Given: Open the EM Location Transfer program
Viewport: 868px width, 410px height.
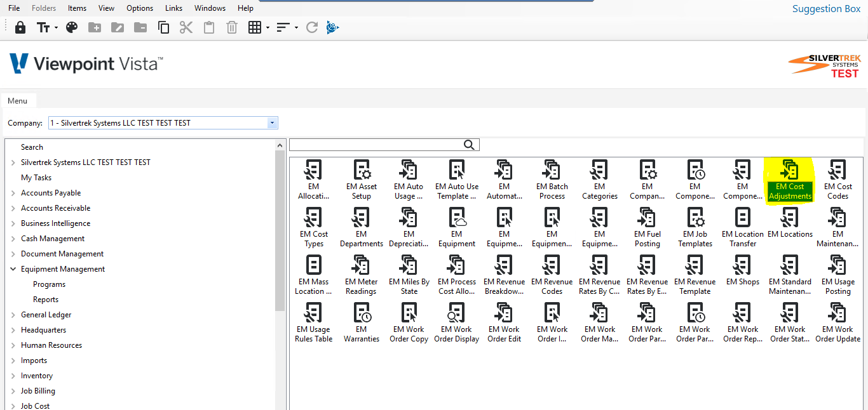Looking at the screenshot, I should (743, 228).
